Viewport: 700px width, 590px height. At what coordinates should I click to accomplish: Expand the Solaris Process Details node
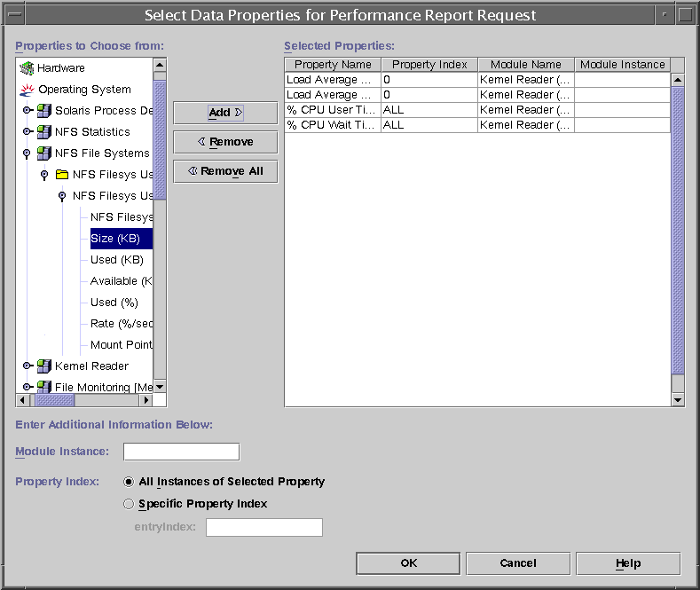click(x=28, y=110)
